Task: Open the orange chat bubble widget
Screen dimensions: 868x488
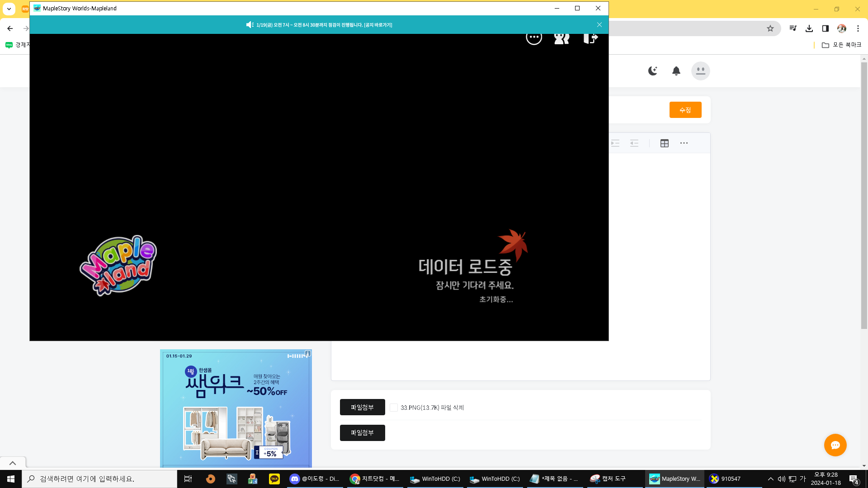Action: (835, 445)
